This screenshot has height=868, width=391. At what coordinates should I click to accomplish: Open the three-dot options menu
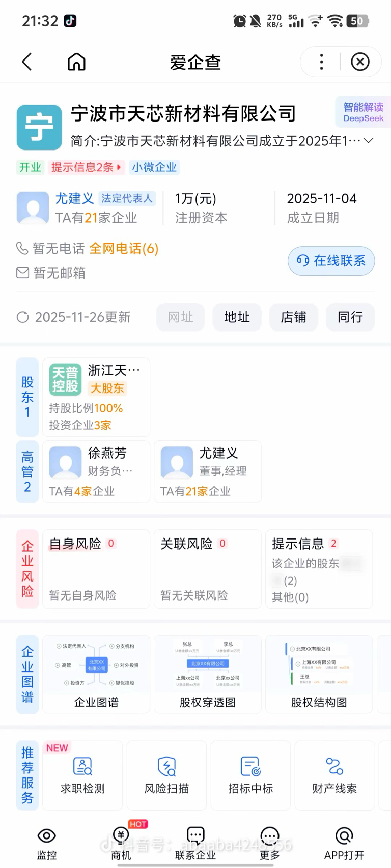click(x=321, y=62)
